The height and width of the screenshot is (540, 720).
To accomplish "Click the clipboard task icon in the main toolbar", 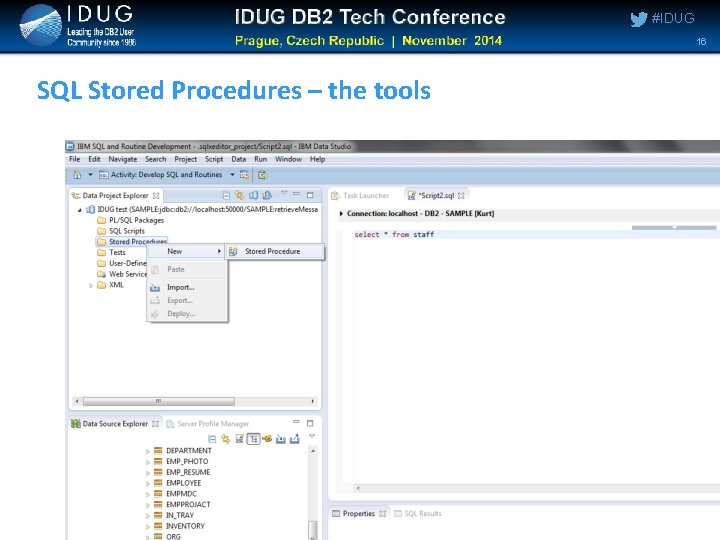I will coord(263,175).
